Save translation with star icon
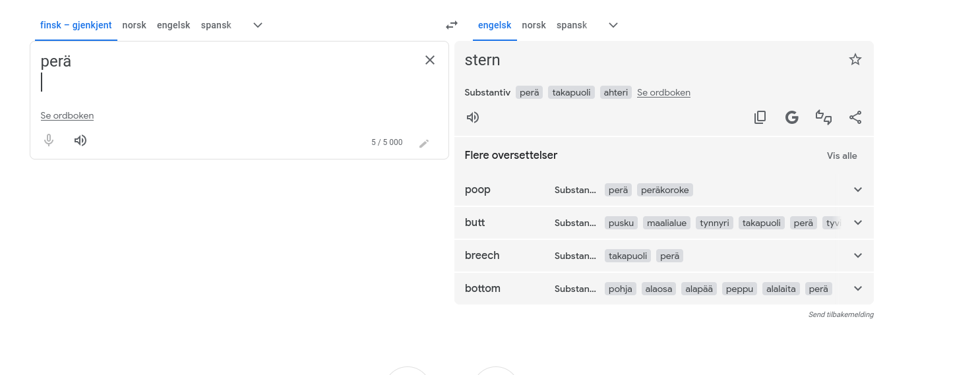 [855, 60]
